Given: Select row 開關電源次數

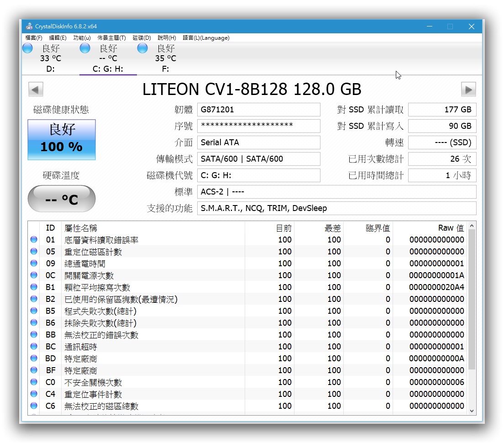Looking at the screenshot, I should coord(248,275).
